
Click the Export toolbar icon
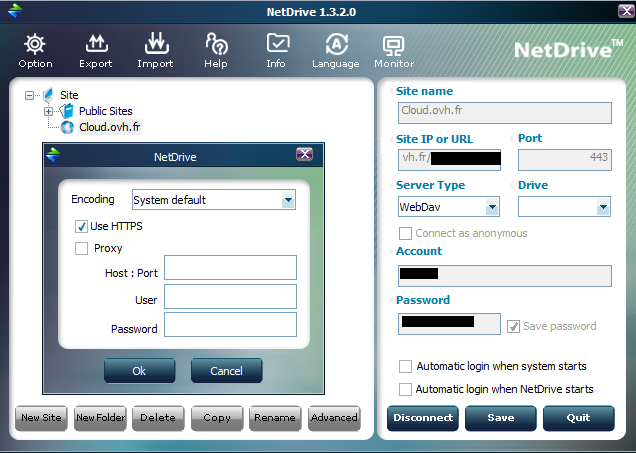click(x=96, y=44)
